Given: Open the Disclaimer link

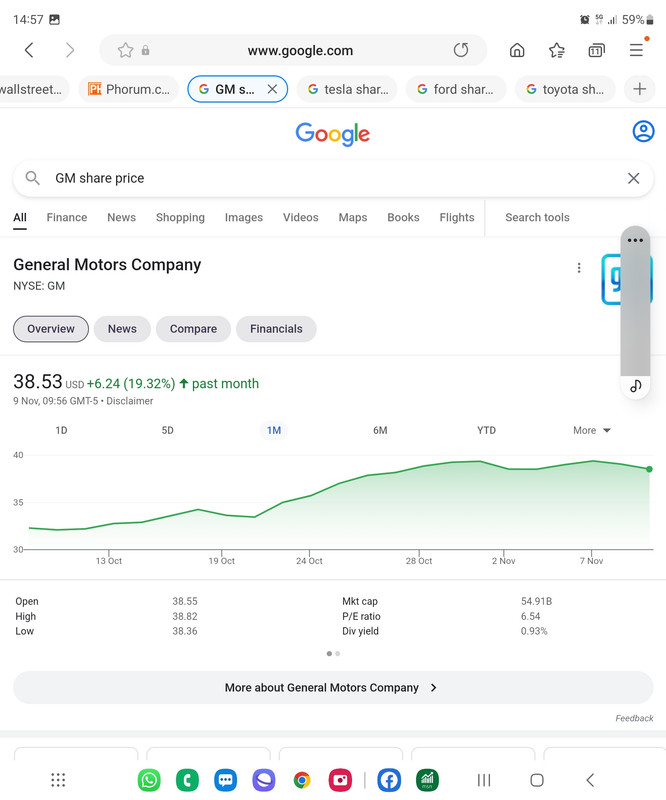Looking at the screenshot, I should (x=130, y=401).
